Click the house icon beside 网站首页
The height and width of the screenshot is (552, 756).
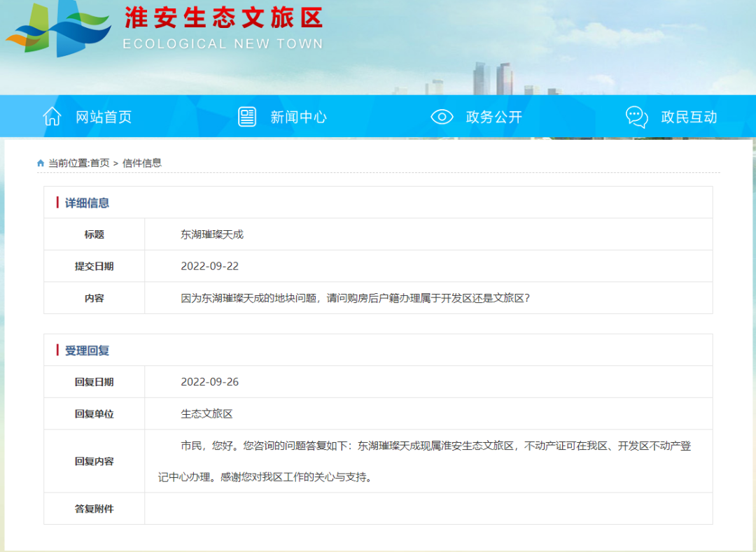52,117
